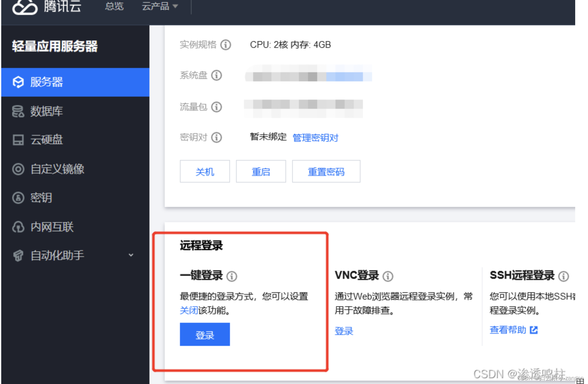
Task: Click the 自动化助手 icon
Action: pyautogui.click(x=18, y=255)
